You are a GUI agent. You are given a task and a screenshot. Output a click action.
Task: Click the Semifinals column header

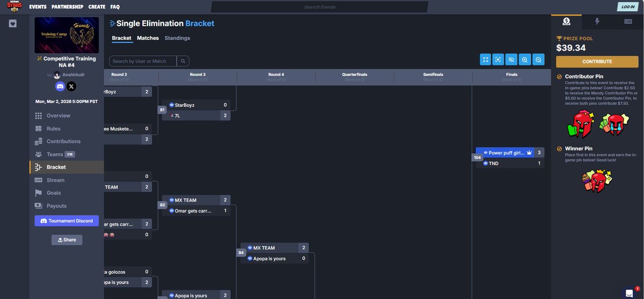[x=433, y=76]
